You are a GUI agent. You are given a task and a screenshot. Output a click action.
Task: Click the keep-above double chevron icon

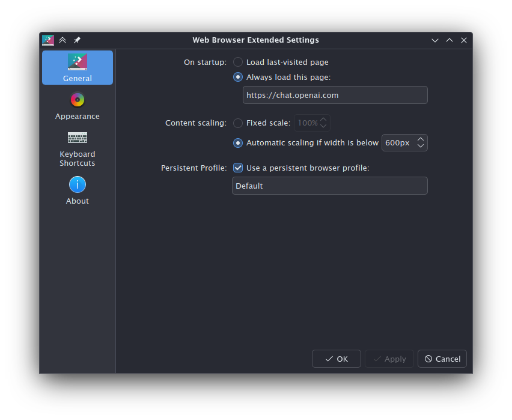tap(62, 40)
